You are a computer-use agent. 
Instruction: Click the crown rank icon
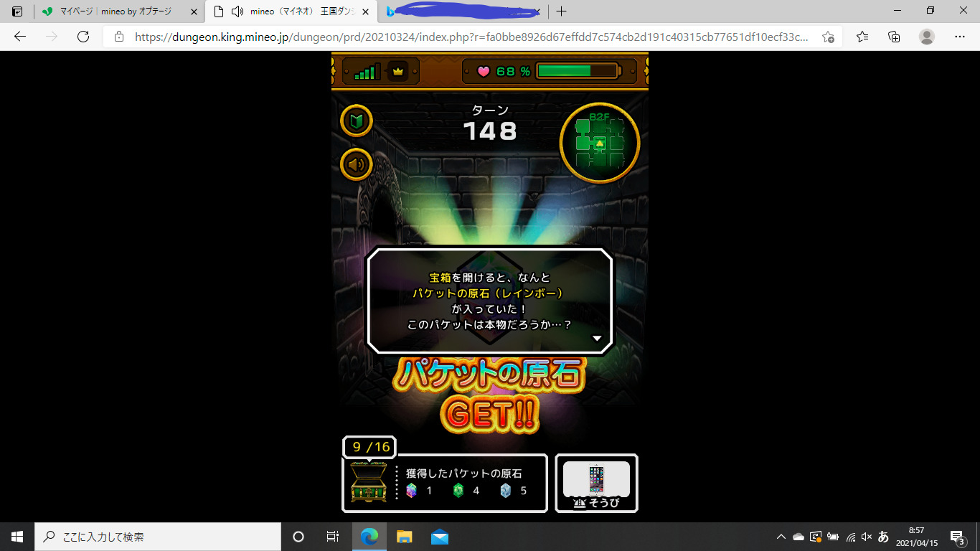click(x=397, y=71)
